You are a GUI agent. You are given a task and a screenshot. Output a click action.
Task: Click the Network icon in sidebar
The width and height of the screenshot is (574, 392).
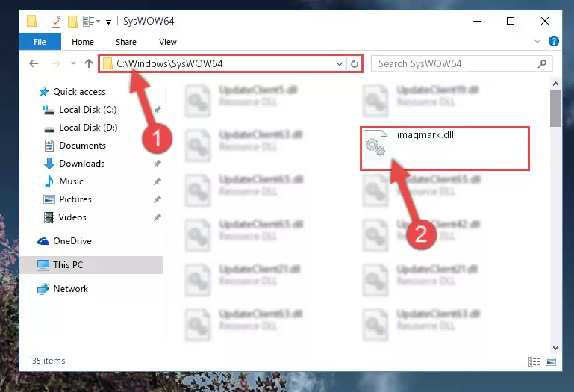pyautogui.click(x=43, y=289)
